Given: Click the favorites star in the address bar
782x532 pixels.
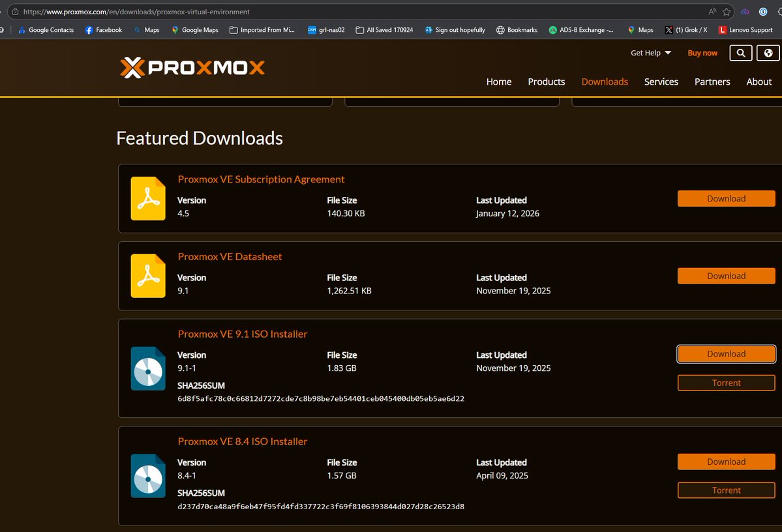Looking at the screenshot, I should click(725, 11).
